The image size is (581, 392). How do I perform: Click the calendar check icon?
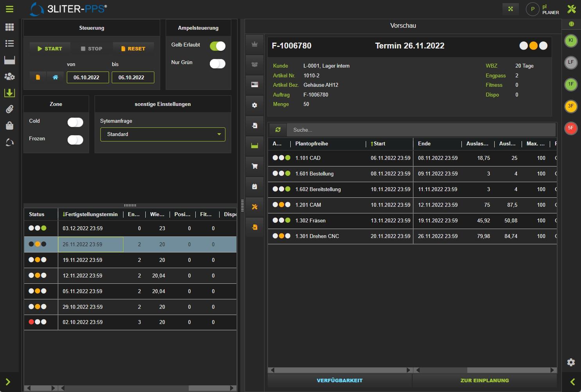click(x=255, y=186)
